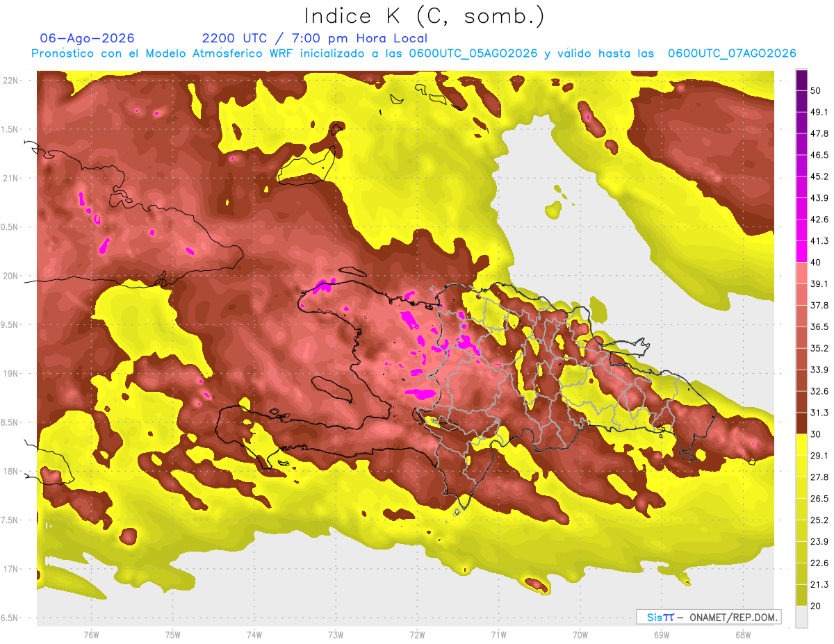Pick the dark purple colorbar segment above 50
Screen dimensions: 834x644
[x=801, y=80]
